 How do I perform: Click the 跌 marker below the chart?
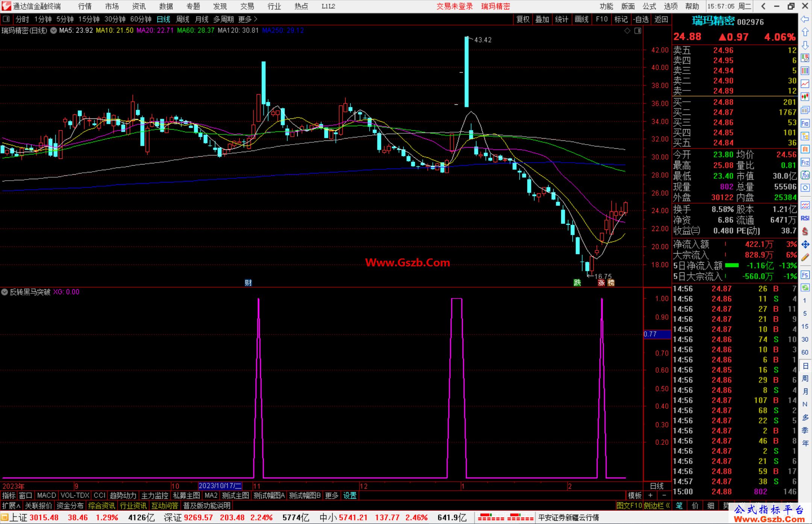[577, 283]
